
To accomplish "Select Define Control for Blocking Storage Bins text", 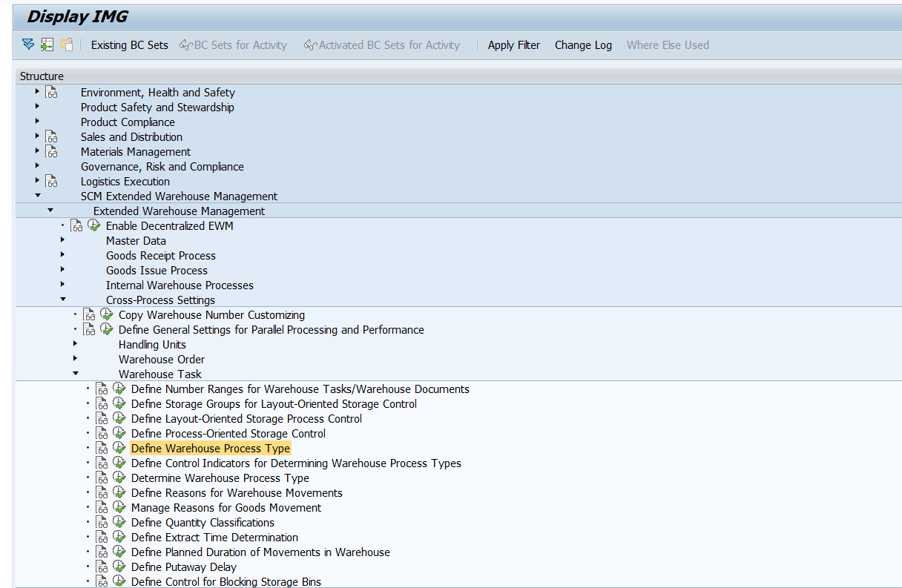I will pyautogui.click(x=226, y=582).
